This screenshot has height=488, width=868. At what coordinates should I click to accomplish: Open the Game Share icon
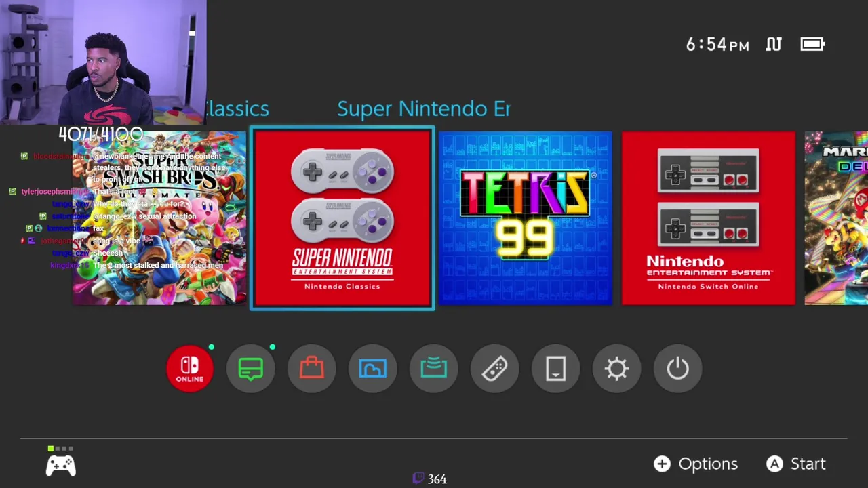434,368
